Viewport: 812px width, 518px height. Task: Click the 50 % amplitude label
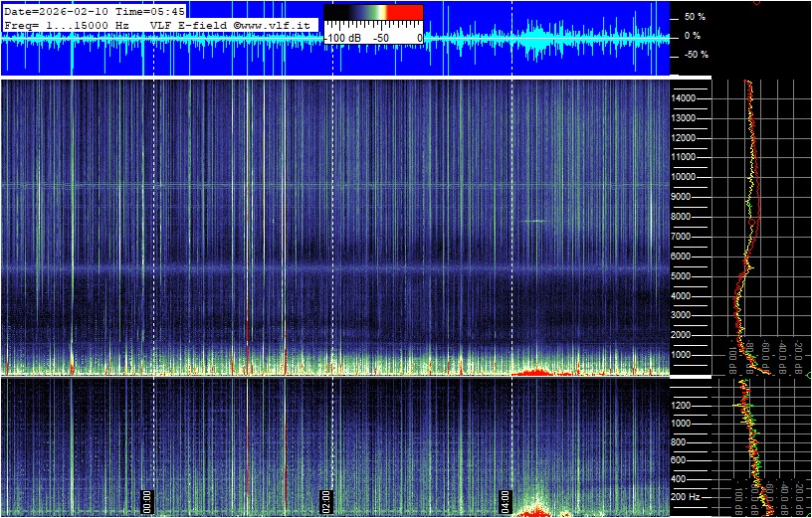click(694, 17)
